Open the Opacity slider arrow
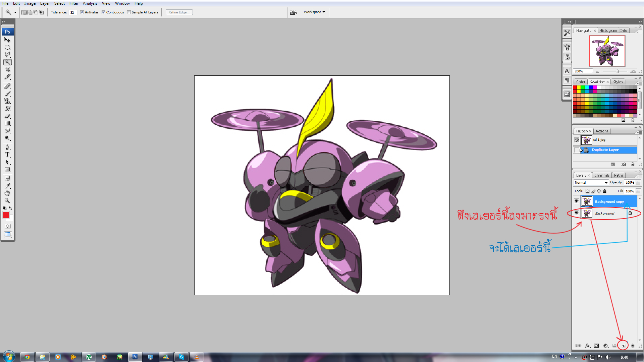 click(x=638, y=182)
